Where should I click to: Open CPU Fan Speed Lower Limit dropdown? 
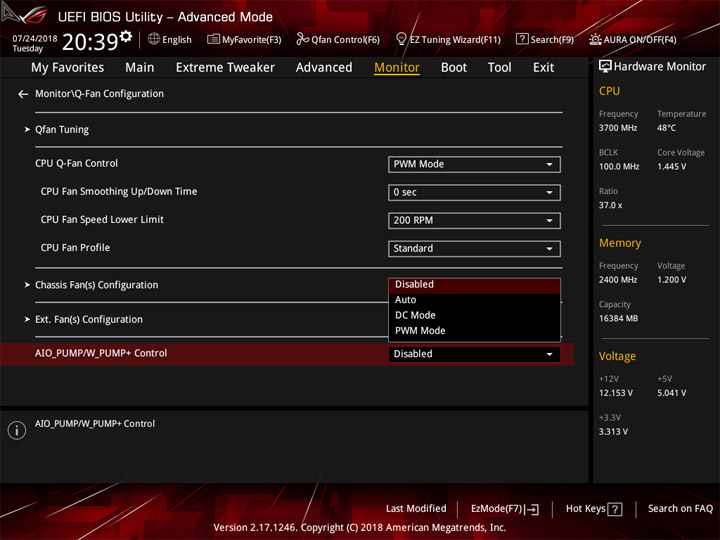coord(474,220)
